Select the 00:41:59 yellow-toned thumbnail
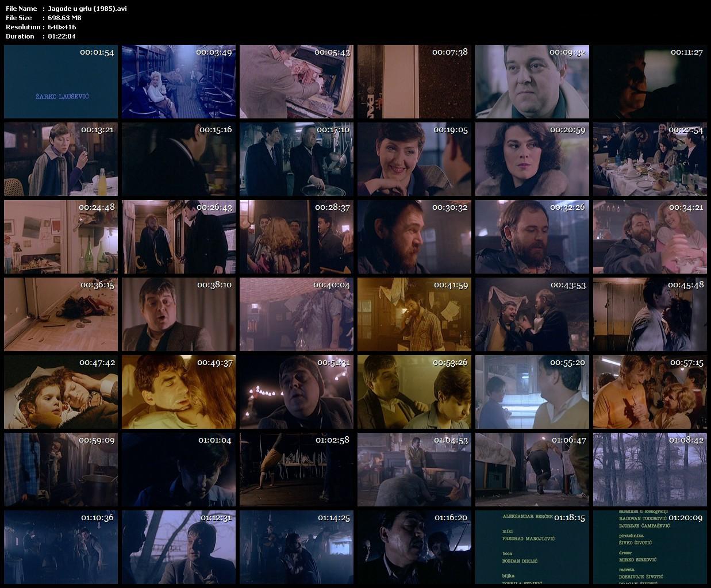The height and width of the screenshot is (588, 711). tap(414, 314)
